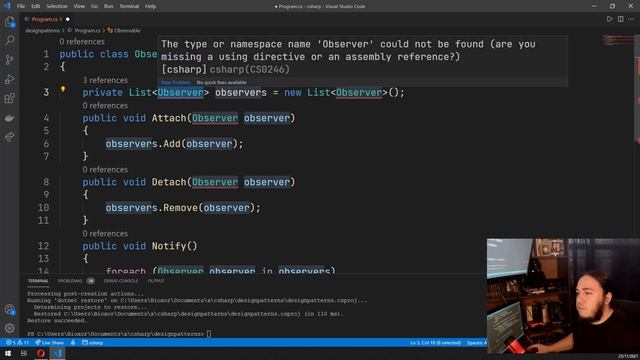Screen dimensions: 640x360
Task: Open the Explorer view in activity bar
Action: click(x=9, y=22)
